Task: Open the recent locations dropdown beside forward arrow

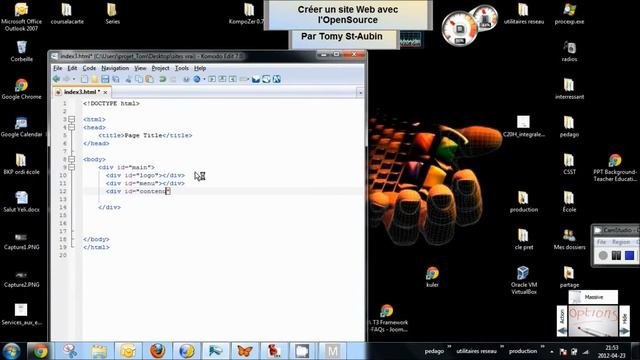Action: [74, 79]
